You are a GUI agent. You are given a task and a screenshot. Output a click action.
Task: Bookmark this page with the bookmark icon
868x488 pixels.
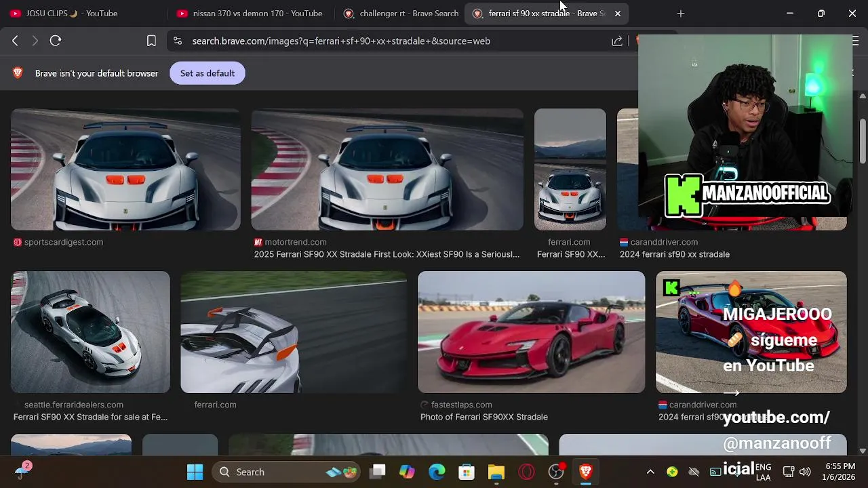[151, 41]
